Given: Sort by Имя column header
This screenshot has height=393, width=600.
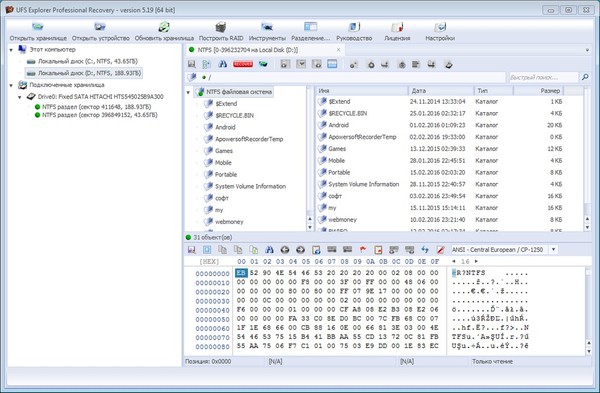Looking at the screenshot, I should click(x=362, y=91).
